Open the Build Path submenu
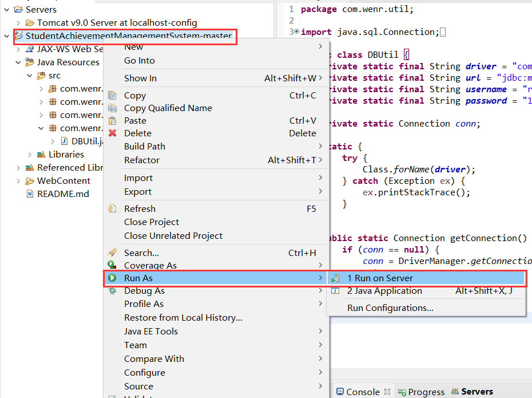532x398 pixels. (216, 147)
